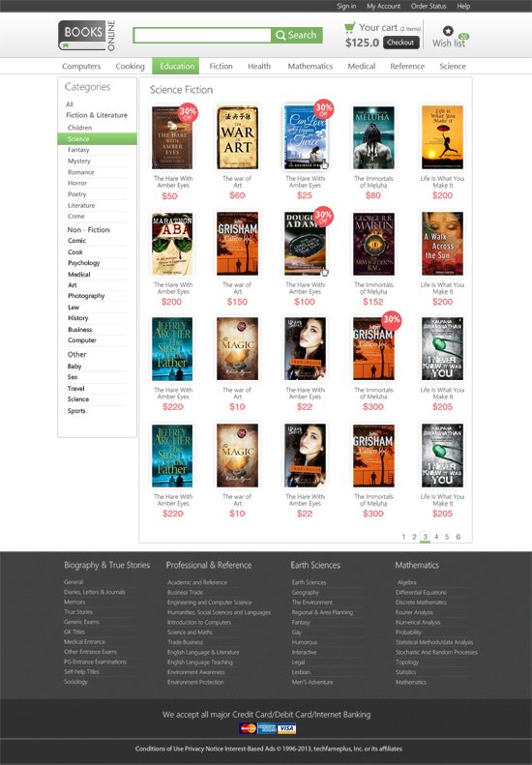Switch to the Mathematics tab
This screenshot has height=765, width=532.
point(310,66)
